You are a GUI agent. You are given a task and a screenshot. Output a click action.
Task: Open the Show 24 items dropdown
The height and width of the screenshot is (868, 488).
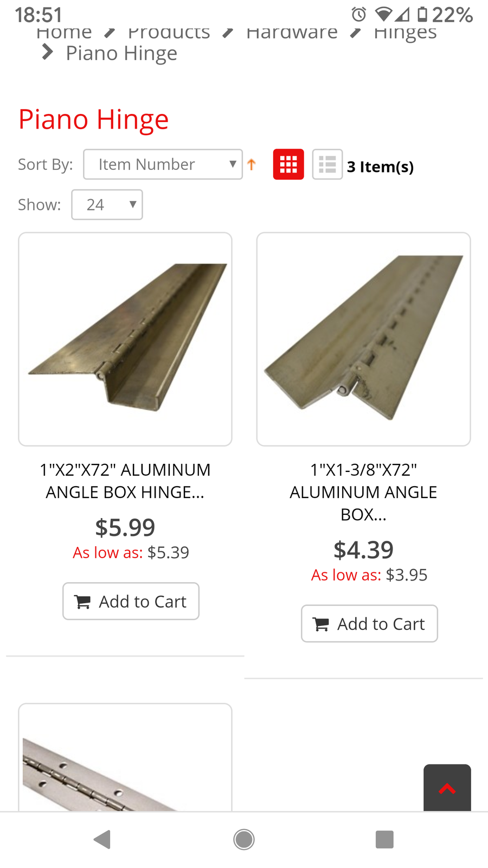click(x=107, y=205)
